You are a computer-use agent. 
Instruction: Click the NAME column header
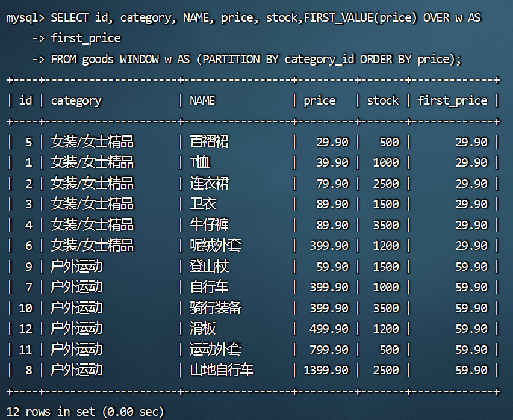(x=202, y=100)
